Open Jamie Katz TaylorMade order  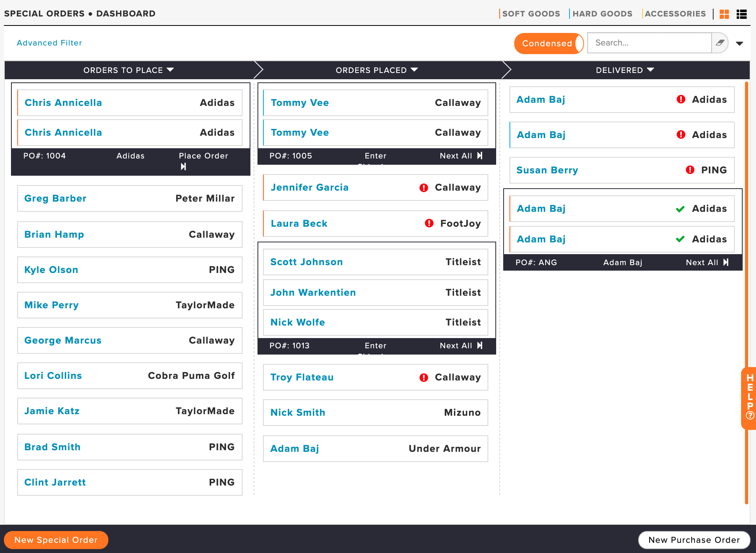point(130,411)
